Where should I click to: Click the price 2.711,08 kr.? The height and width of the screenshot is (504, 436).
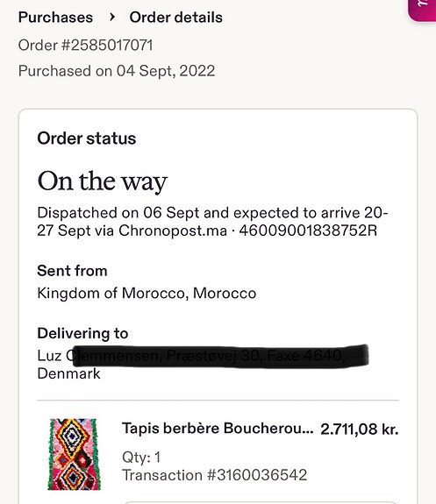pos(360,429)
